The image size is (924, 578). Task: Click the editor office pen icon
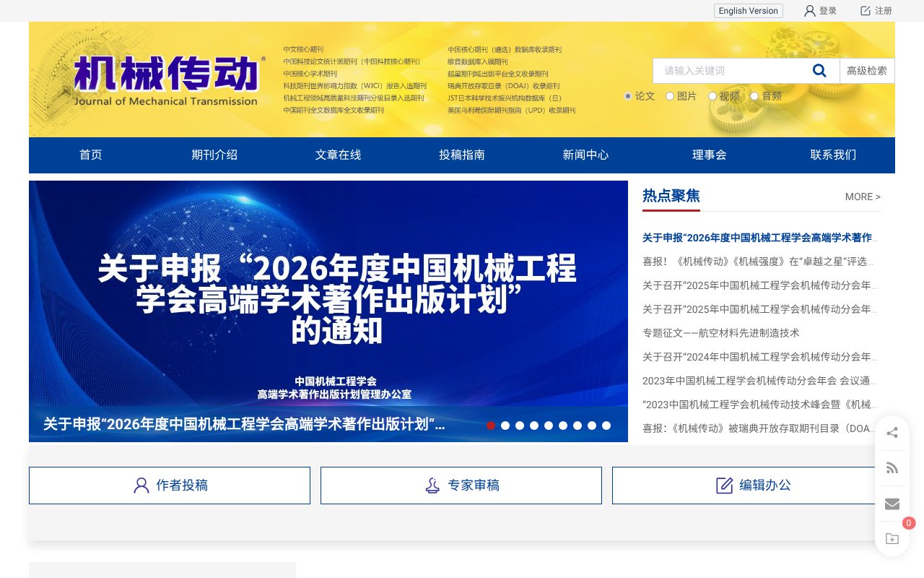point(725,486)
